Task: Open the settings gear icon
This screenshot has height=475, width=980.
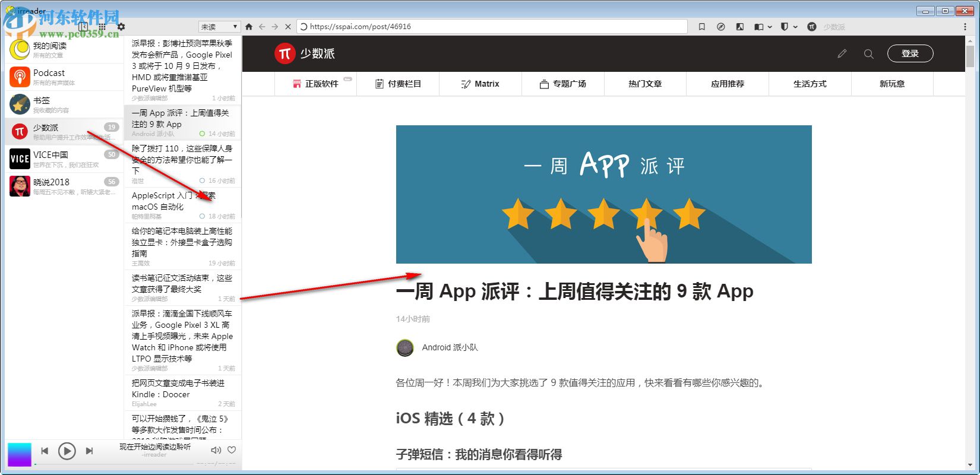Action: 121,27
